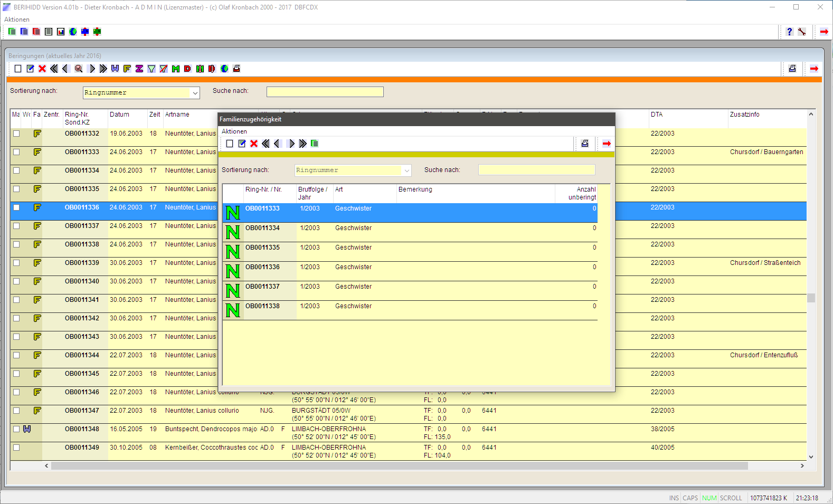
Task: Apply filter using the funnel icon
Action: pos(152,69)
